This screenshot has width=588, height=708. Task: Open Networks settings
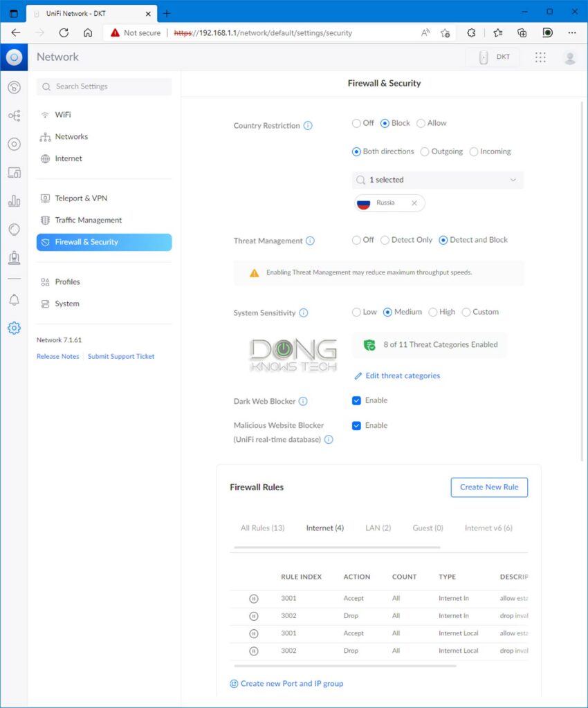(104, 136)
